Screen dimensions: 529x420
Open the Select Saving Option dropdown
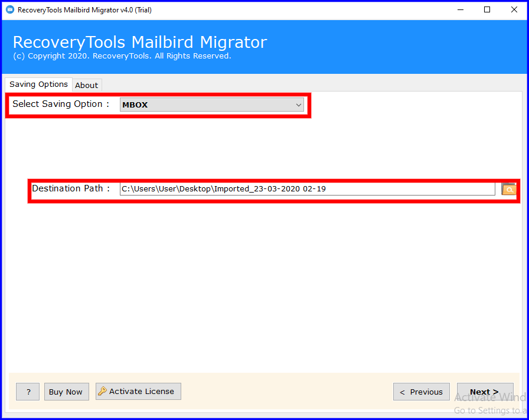[x=211, y=105]
